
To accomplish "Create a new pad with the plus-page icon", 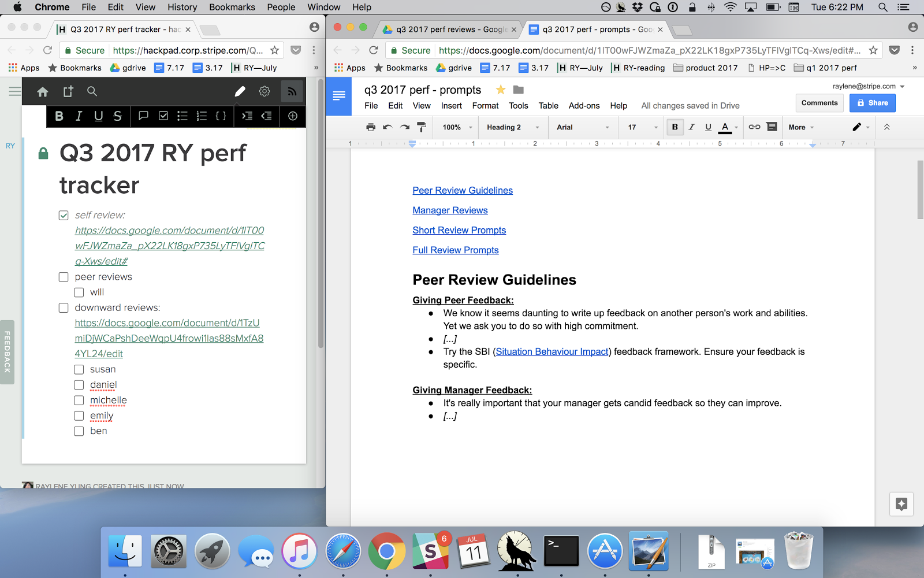I will point(68,91).
